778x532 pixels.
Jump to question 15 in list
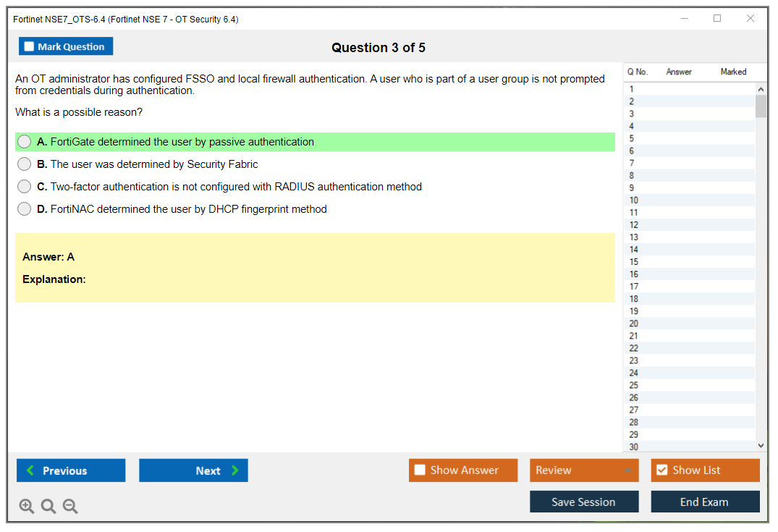click(x=634, y=262)
